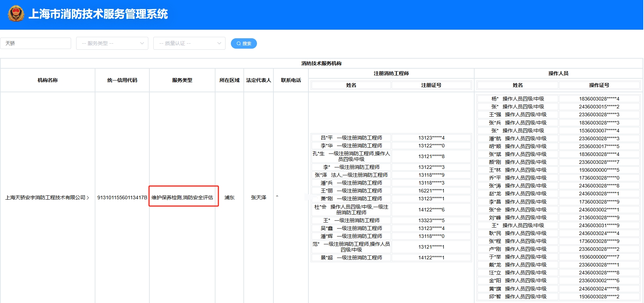The image size is (644, 303).
Task: Select operator row 王*强
Action: 517,114
